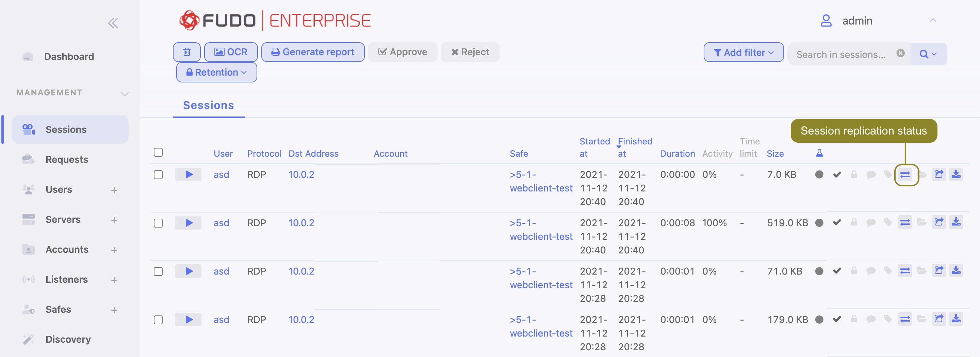
Task: Play the 519.0 KB session recording
Action: coord(188,223)
